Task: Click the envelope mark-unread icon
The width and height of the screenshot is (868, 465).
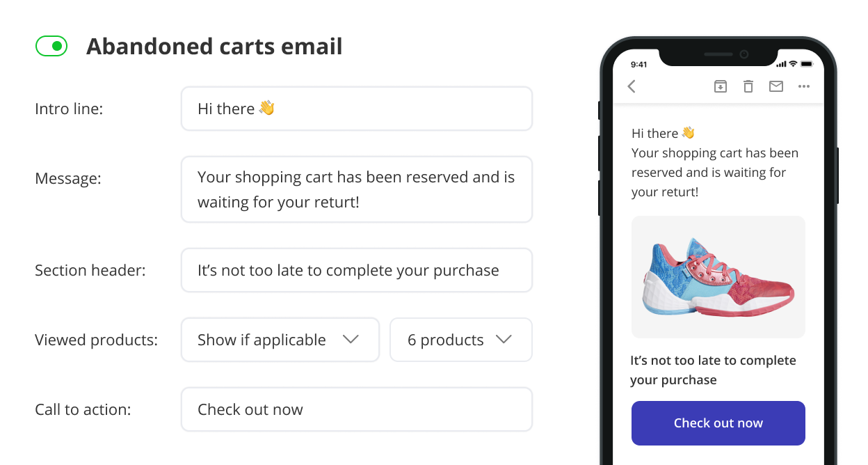Action: (776, 86)
